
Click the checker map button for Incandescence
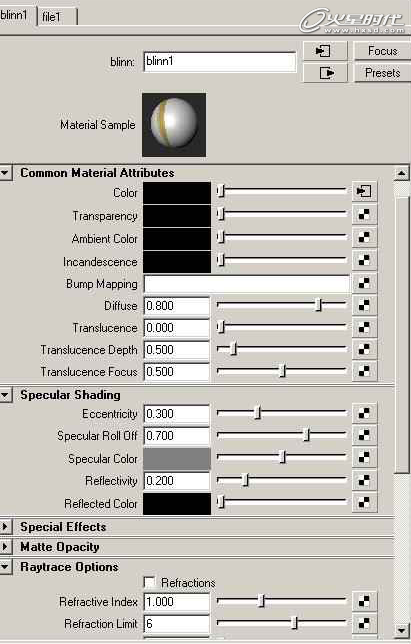[364, 260]
